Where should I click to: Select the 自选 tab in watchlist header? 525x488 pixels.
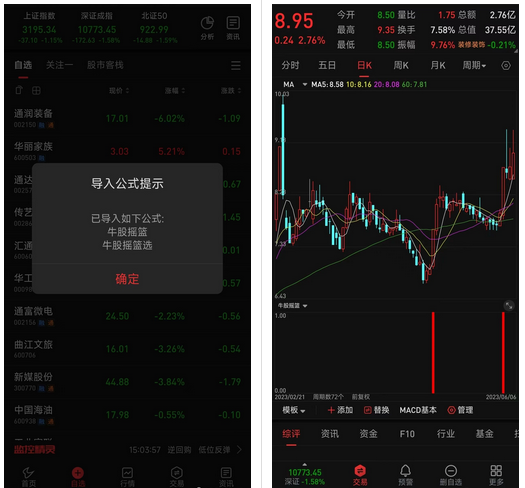coord(23,65)
